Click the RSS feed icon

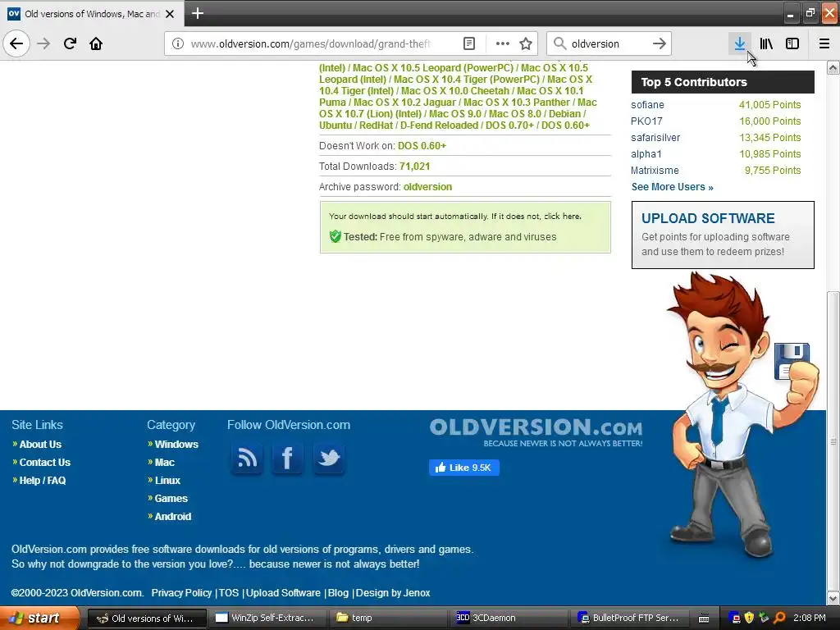point(247,458)
